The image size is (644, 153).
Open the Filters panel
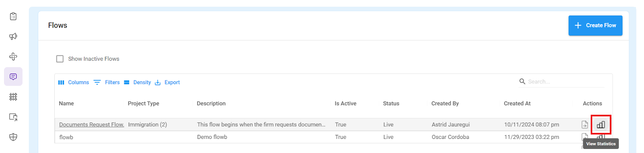(x=107, y=82)
